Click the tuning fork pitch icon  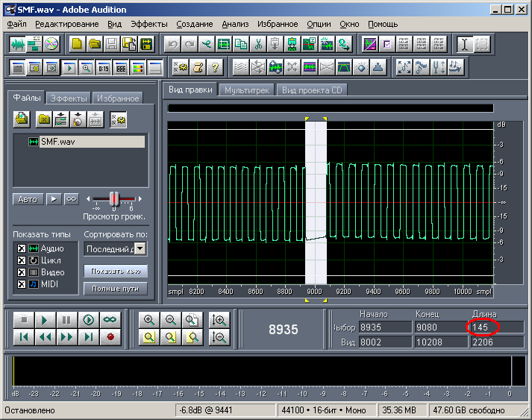pos(438,67)
